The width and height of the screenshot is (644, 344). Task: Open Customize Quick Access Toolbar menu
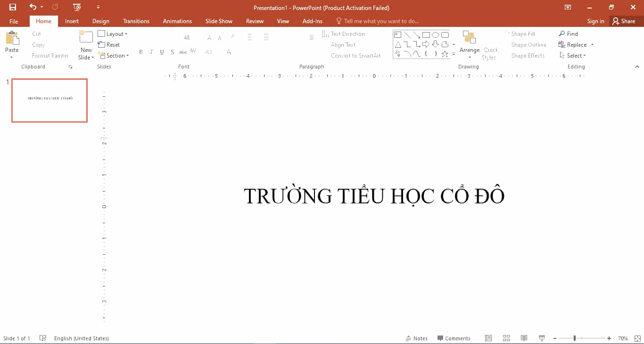98,7
